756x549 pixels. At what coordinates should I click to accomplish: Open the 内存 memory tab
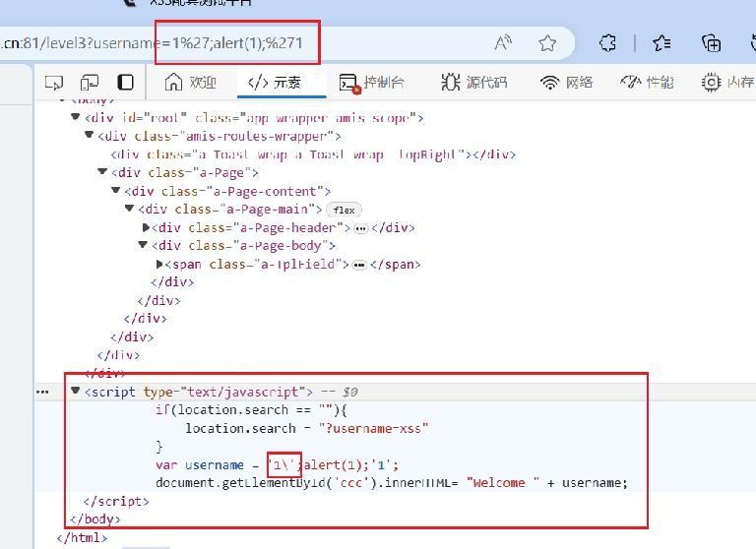[728, 83]
